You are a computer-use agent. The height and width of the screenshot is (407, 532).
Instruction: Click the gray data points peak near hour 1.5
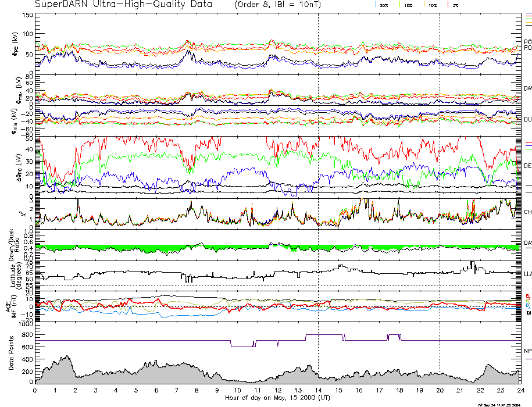click(67, 357)
